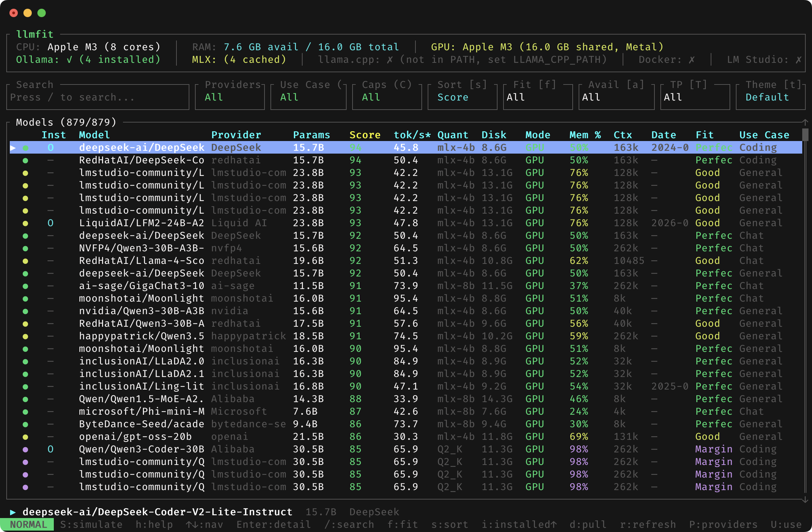The width and height of the screenshot is (812, 532).
Task: Click the Fit column header
Action: pyautogui.click(x=705, y=135)
